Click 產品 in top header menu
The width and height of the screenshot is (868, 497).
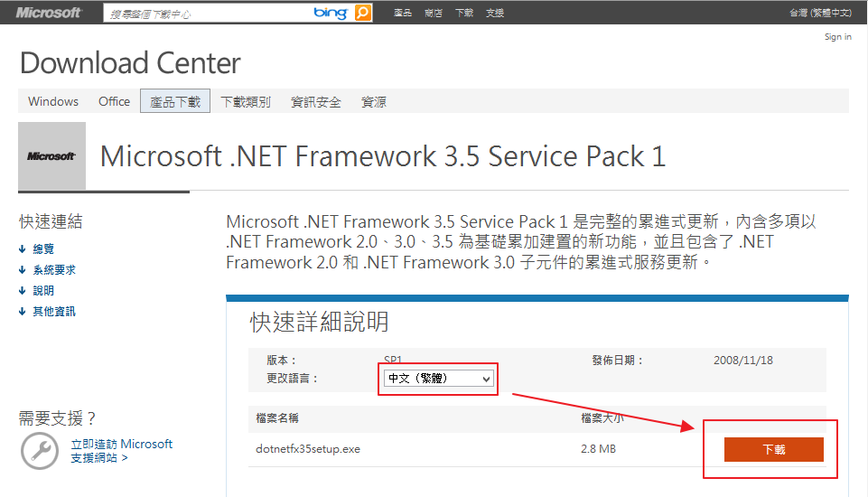click(403, 13)
